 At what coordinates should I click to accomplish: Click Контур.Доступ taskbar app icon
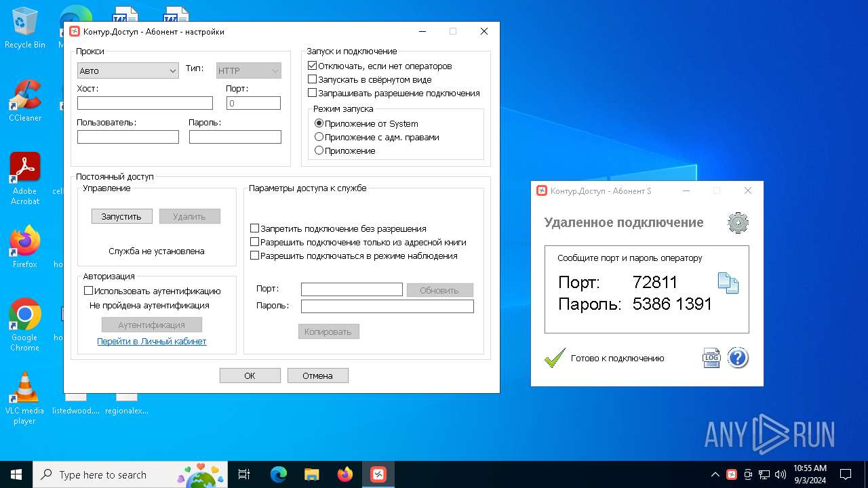coord(378,474)
